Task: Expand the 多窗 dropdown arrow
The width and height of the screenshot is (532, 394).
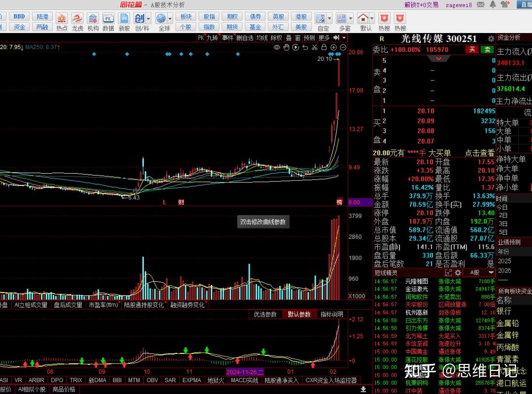Action: 351,18
